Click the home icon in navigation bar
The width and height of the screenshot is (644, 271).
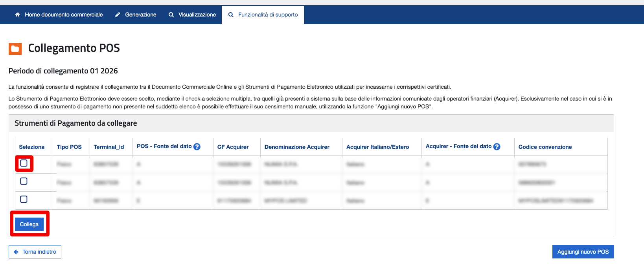tap(17, 15)
